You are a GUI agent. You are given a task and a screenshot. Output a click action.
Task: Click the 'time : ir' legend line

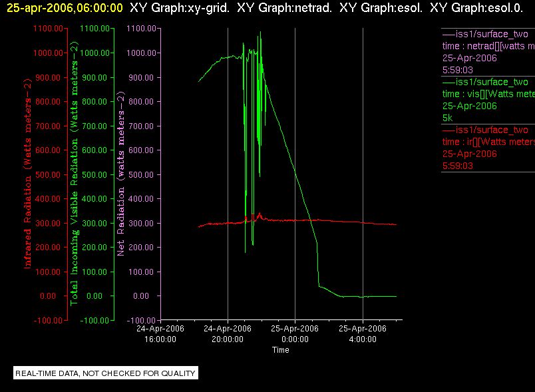[x=488, y=142]
